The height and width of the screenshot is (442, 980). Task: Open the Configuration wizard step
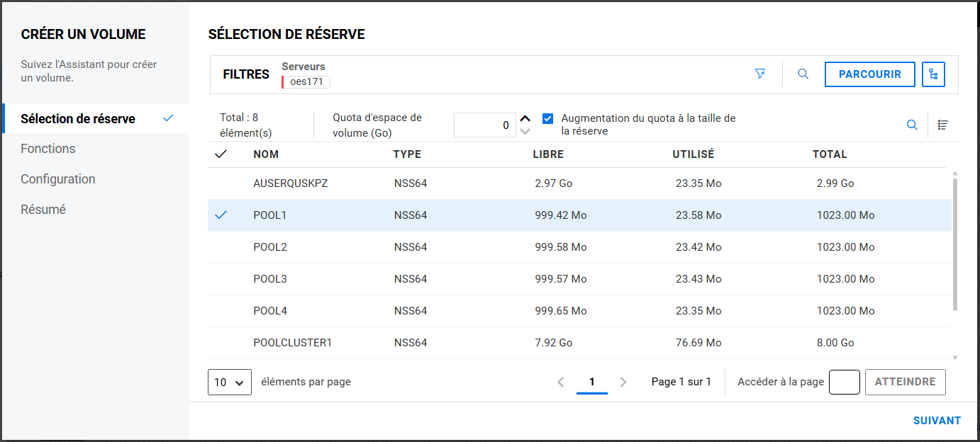pos(58,179)
